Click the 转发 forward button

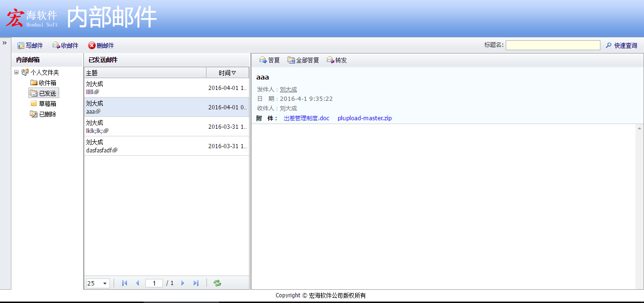pos(337,60)
